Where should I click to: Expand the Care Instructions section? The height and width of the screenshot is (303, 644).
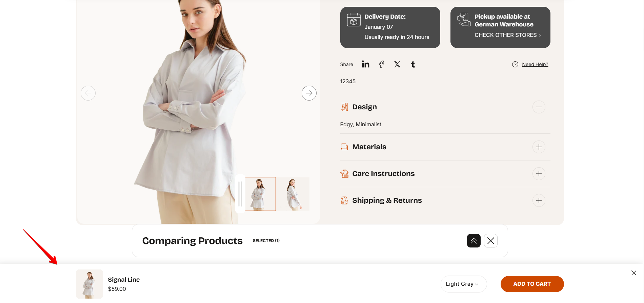tap(539, 174)
